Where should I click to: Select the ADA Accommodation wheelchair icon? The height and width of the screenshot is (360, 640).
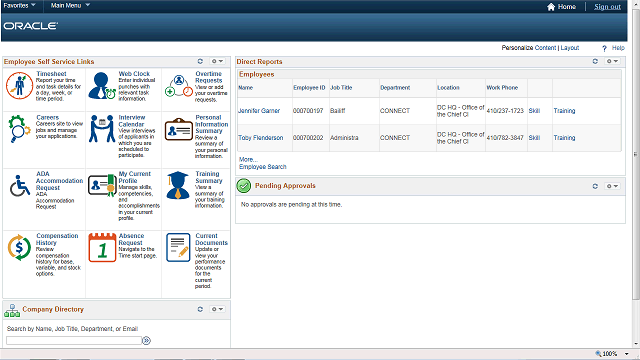click(x=20, y=186)
